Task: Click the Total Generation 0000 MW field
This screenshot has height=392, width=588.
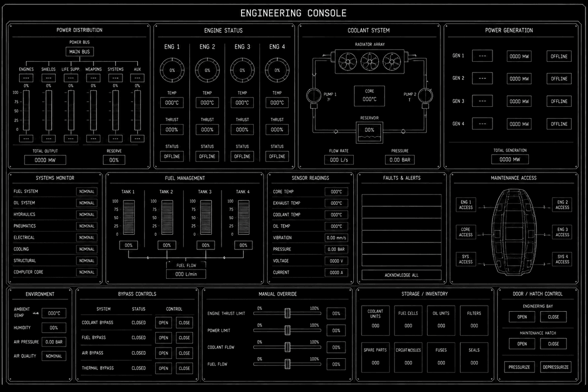Action: [x=510, y=159]
